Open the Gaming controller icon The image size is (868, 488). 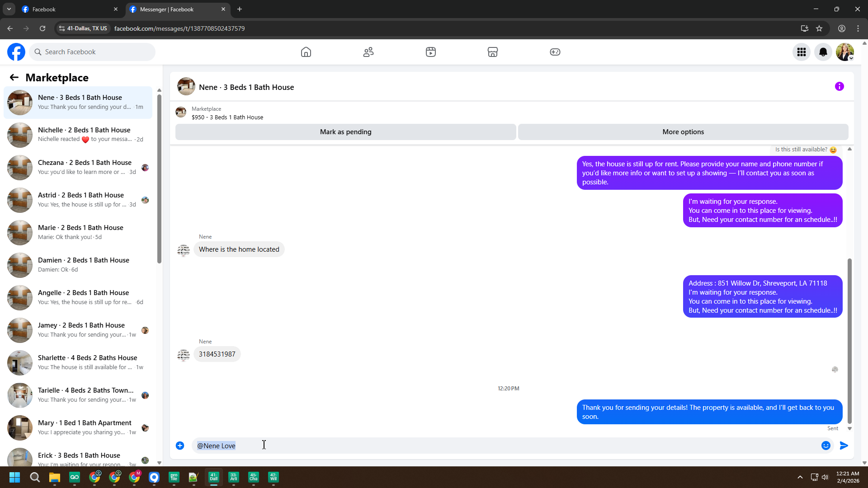555,52
